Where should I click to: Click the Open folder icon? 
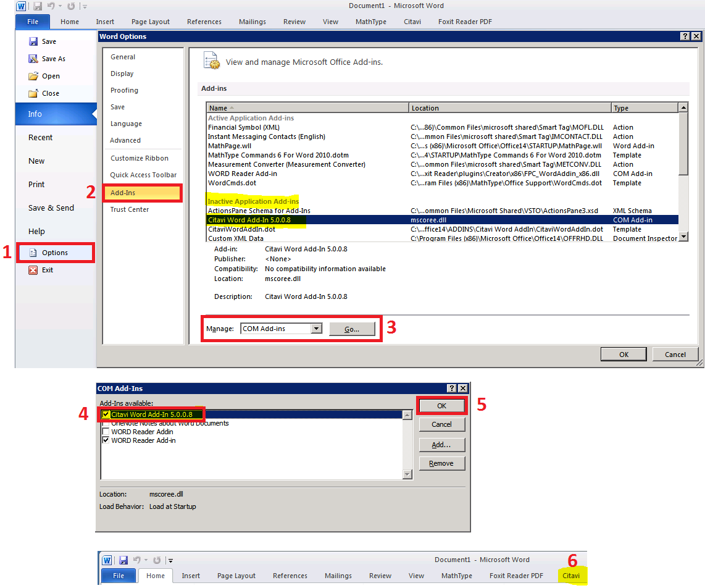[33, 76]
